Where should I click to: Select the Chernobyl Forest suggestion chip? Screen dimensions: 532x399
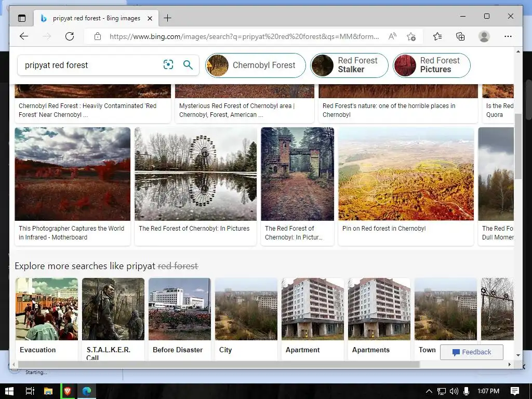click(x=256, y=65)
